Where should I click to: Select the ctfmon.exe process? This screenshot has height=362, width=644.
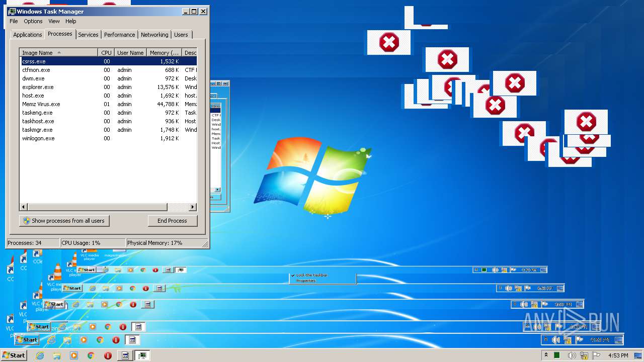[x=108, y=70]
